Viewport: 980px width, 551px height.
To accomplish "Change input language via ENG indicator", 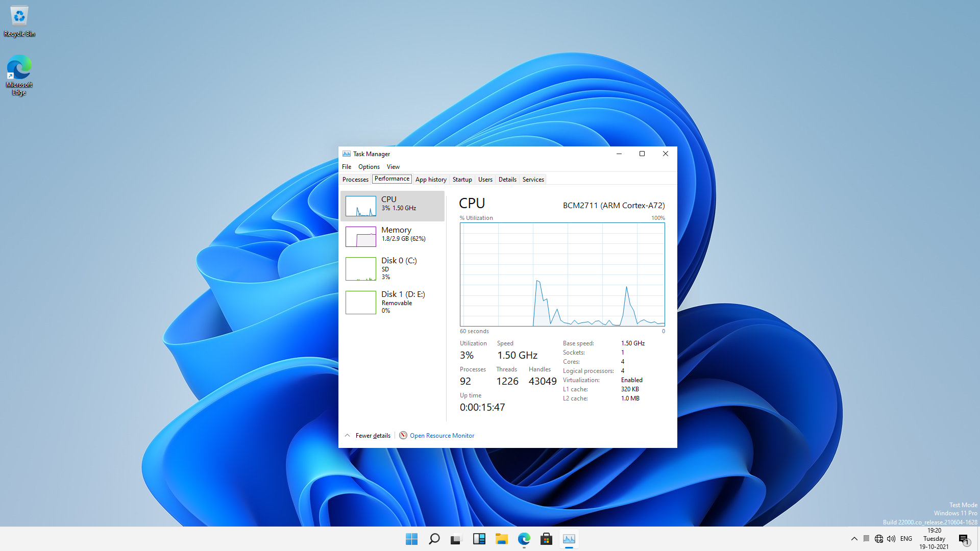I will 906,539.
